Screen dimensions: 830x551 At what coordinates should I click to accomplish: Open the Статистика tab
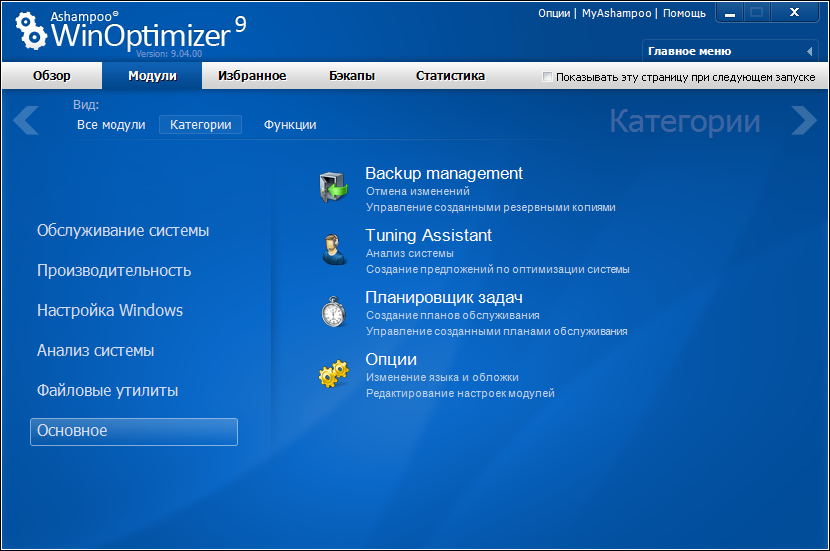(x=450, y=76)
